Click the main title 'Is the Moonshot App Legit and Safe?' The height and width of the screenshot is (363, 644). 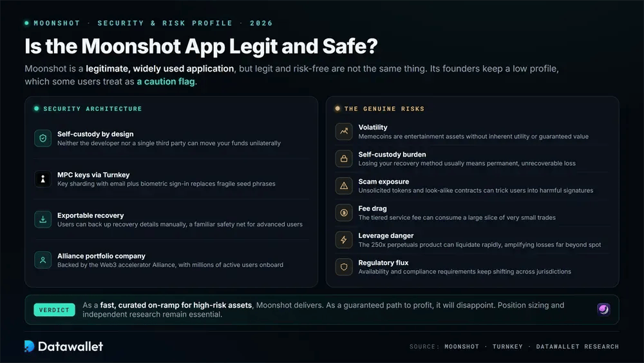tap(201, 46)
